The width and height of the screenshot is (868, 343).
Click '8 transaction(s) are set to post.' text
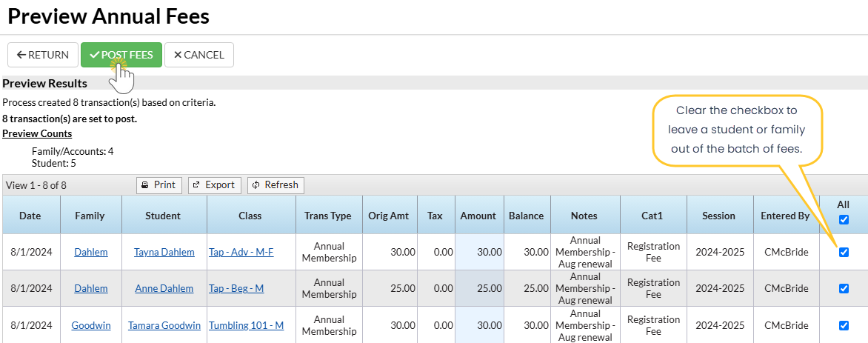70,119
